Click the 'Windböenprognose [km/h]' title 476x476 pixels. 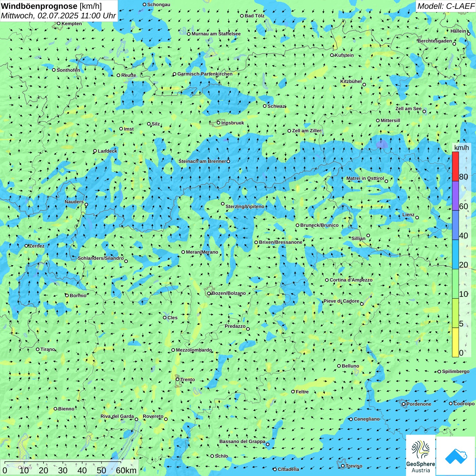point(51,6)
